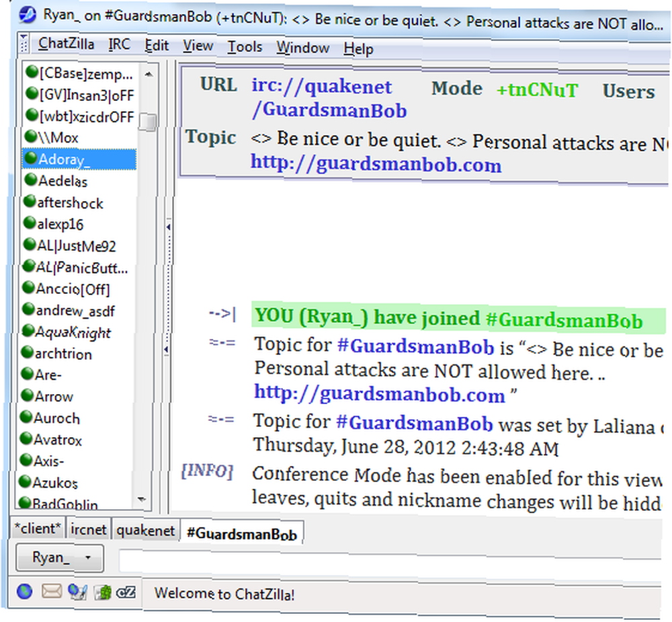Viewport: 672px width, 622px height.
Task: Click the ChatZilla app icon in title bar
Action: click(28, 15)
